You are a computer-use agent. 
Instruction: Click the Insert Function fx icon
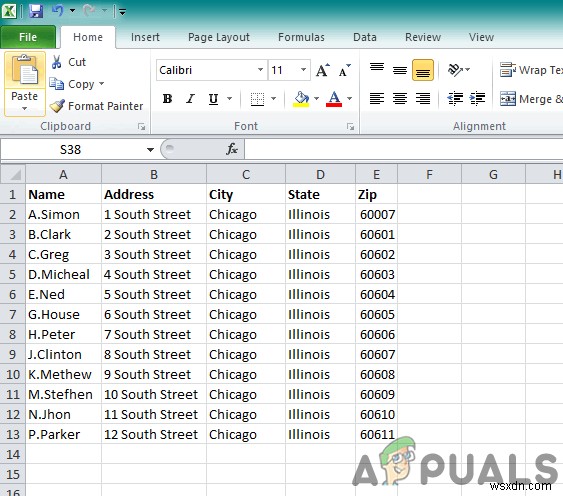[232, 149]
